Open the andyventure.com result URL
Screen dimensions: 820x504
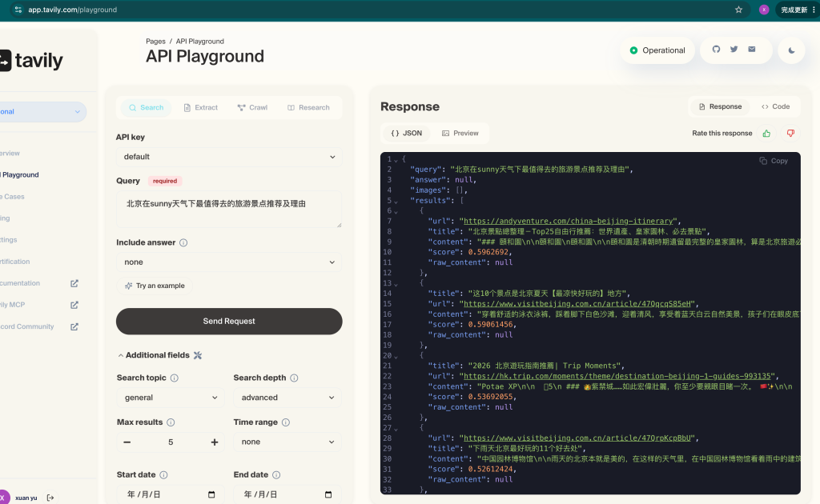pyautogui.click(x=568, y=221)
